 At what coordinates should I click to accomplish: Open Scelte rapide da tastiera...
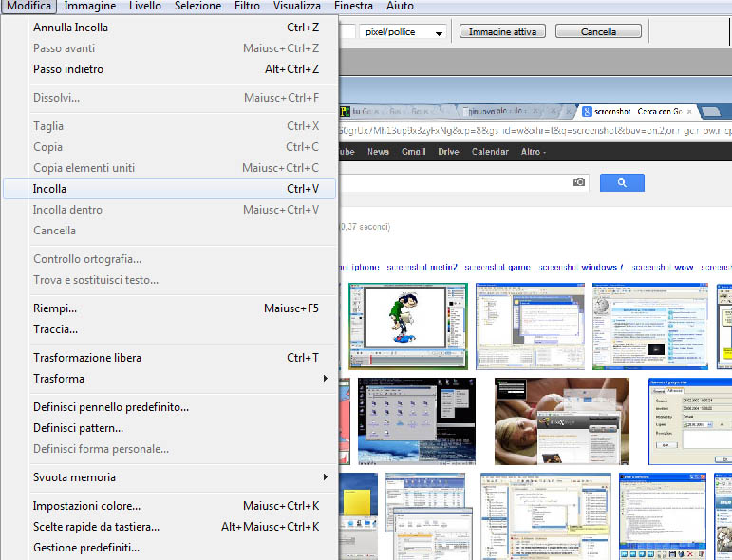click(170, 527)
